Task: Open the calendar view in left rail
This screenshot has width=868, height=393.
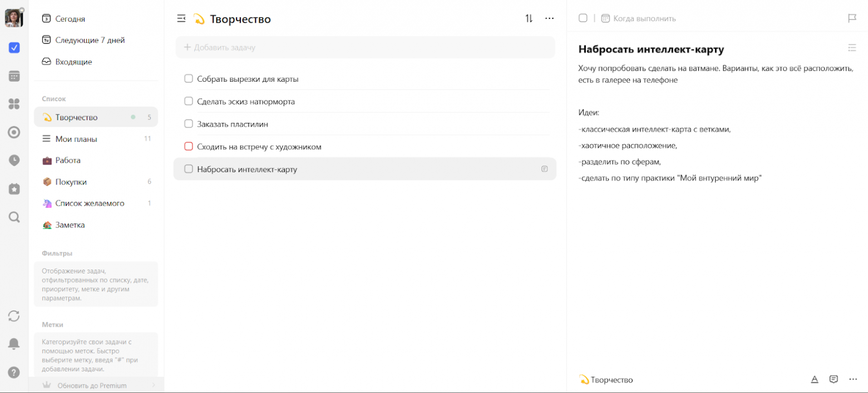Action: click(14, 76)
